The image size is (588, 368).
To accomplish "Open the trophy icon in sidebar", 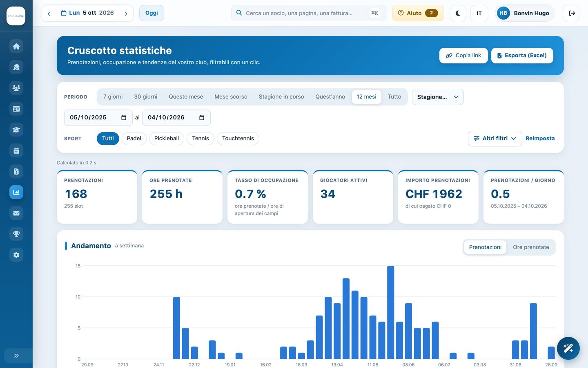I will click(16, 234).
